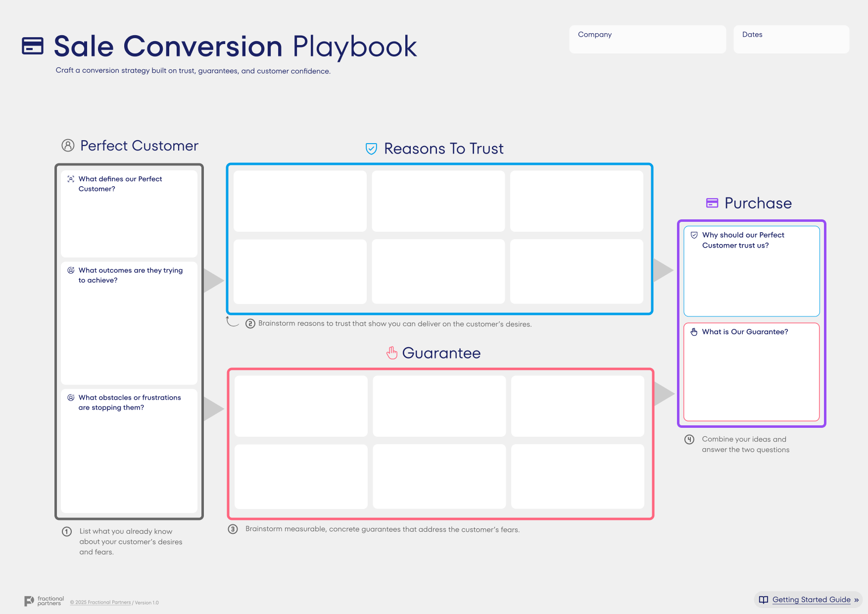Click the target icon beside What outcomes question
Screen dimensions: 868x614
tap(71, 270)
